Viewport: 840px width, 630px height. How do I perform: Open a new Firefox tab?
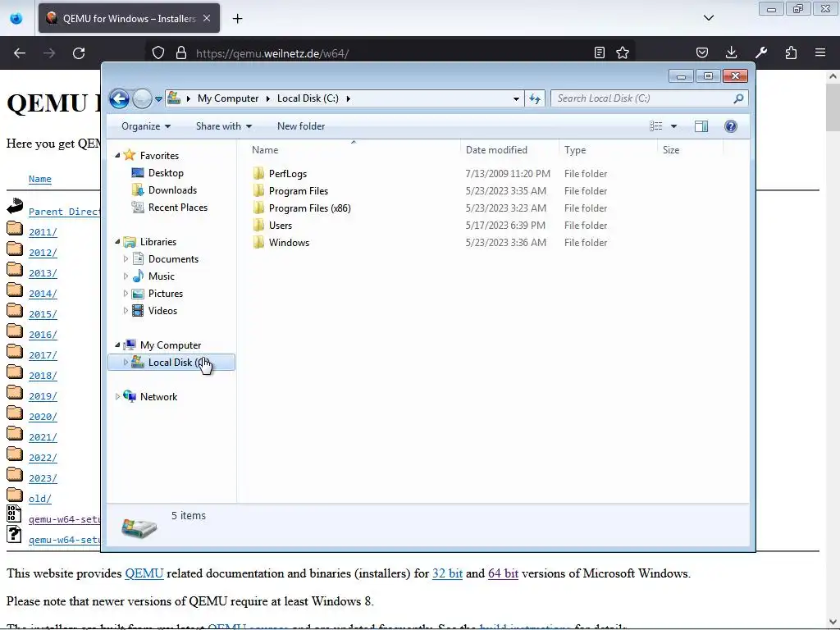(x=237, y=19)
